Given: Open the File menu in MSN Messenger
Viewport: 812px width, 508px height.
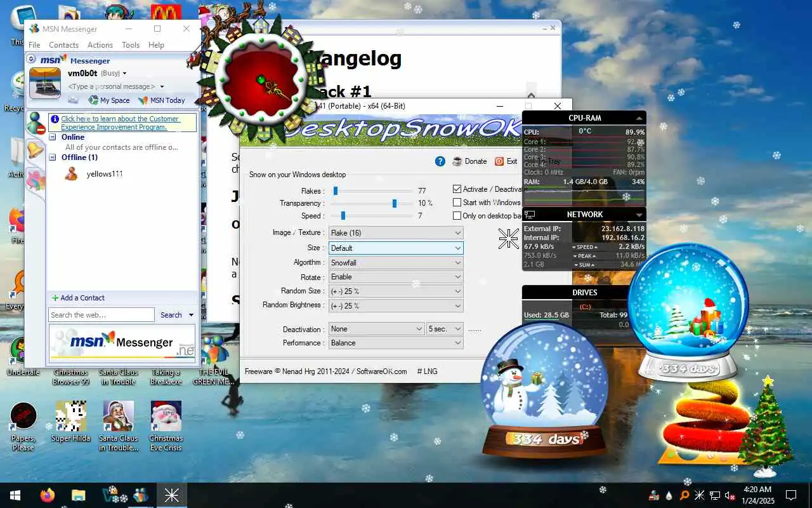Looking at the screenshot, I should point(34,45).
